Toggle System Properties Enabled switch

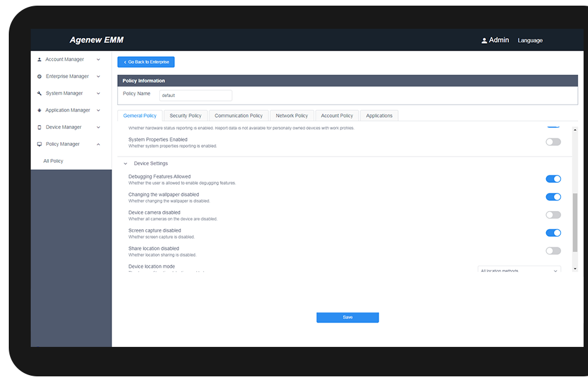coord(553,142)
